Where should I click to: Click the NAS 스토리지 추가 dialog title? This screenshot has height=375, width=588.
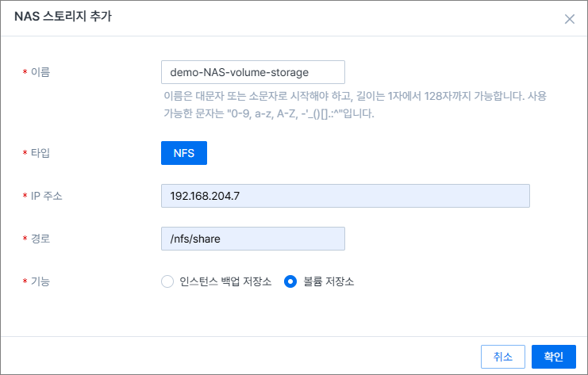pyautogui.click(x=63, y=18)
